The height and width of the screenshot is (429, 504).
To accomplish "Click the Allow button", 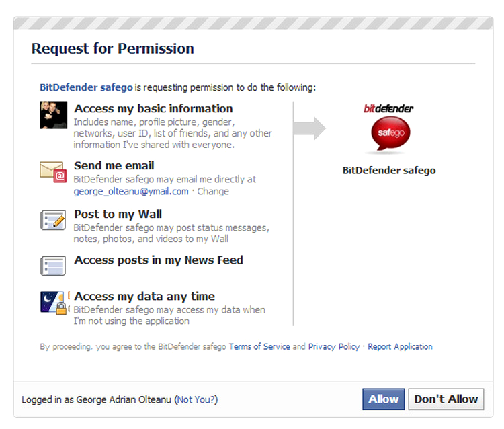I will (383, 399).
